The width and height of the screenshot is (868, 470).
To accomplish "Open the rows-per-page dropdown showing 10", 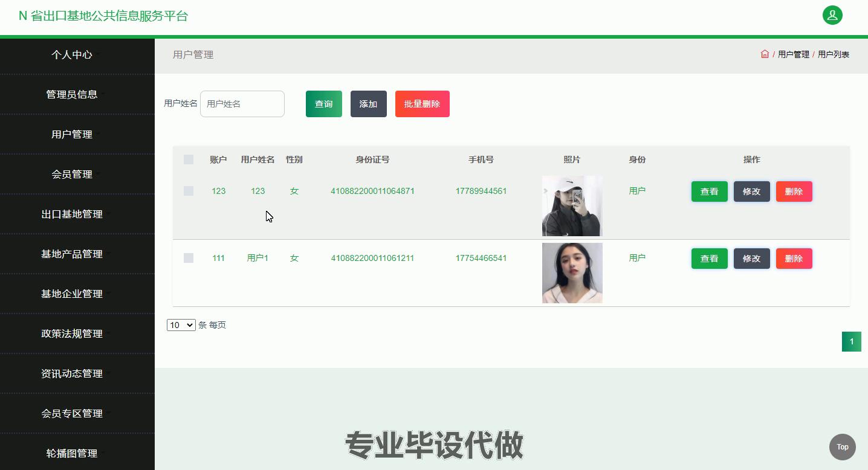I will click(181, 325).
